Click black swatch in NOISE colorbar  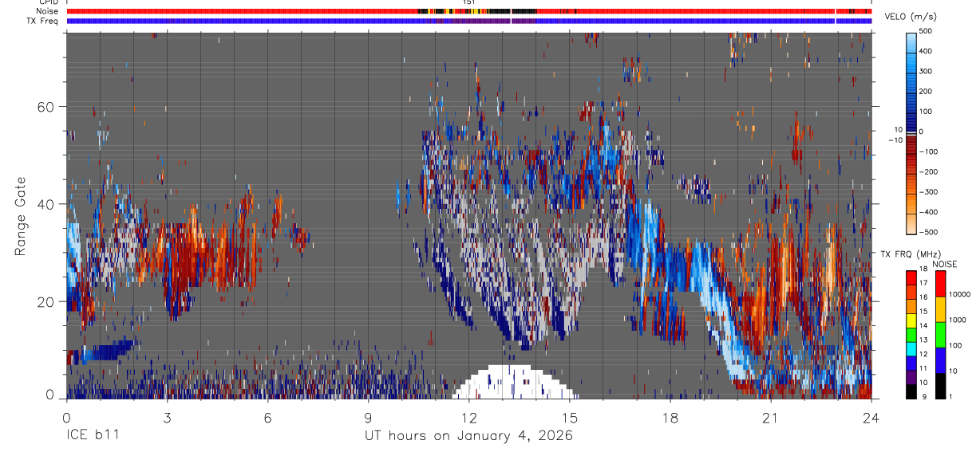click(x=940, y=384)
